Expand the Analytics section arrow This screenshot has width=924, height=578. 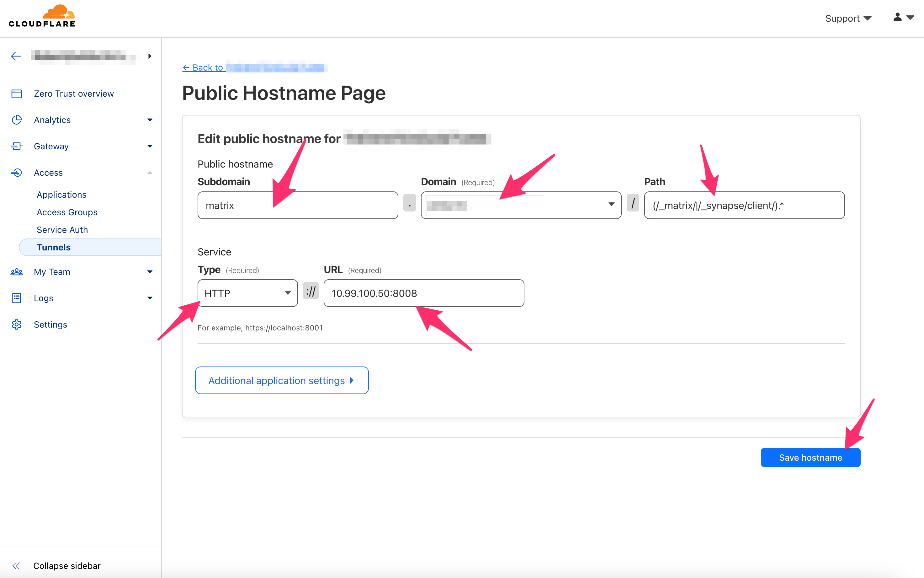click(x=150, y=120)
